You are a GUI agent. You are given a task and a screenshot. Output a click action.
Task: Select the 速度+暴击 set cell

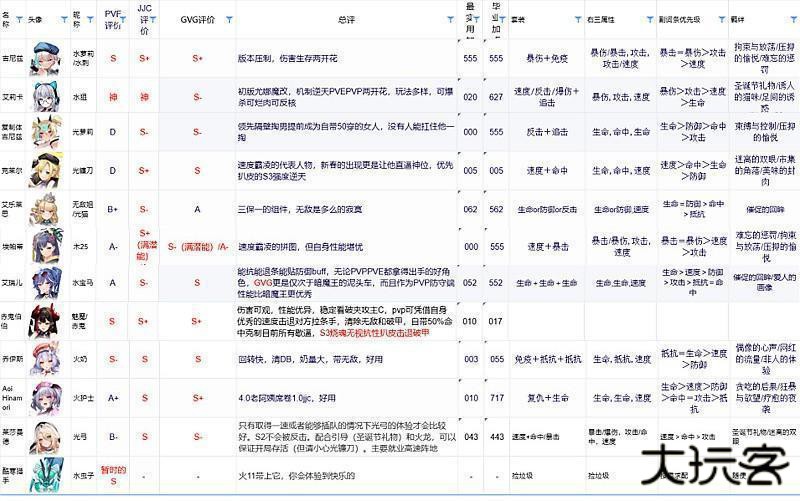(x=547, y=246)
